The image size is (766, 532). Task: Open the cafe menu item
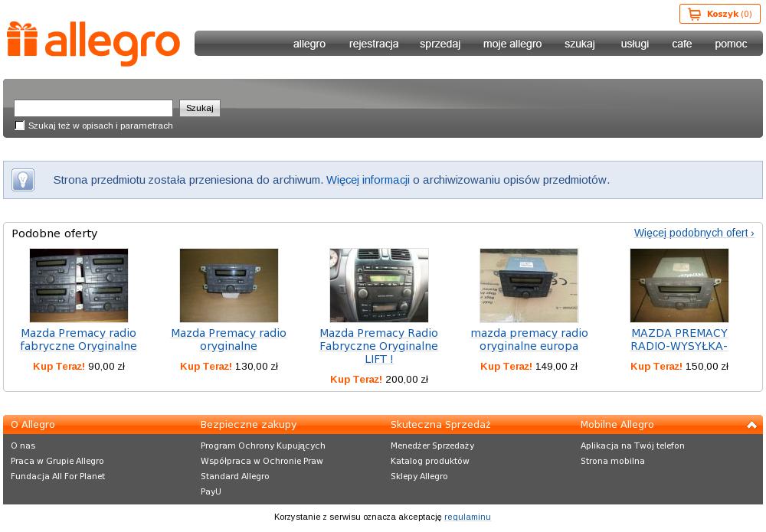tap(682, 44)
